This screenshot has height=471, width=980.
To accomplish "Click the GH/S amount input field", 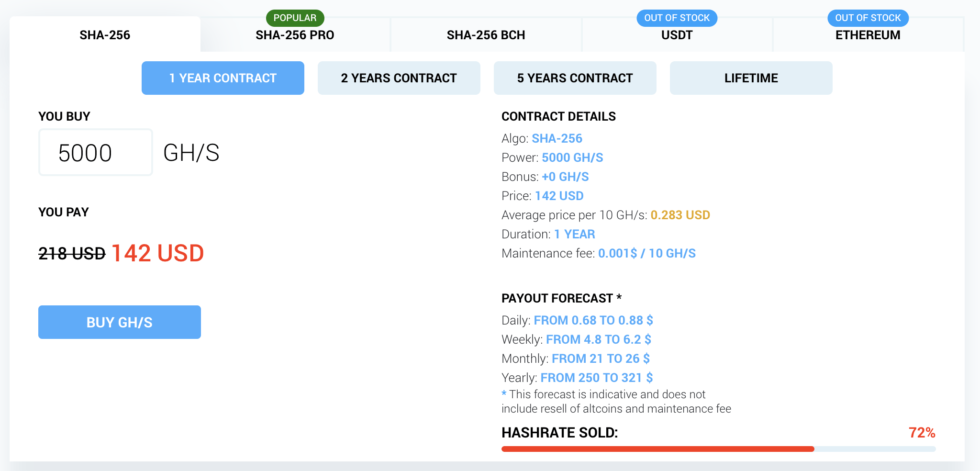I will pos(96,153).
